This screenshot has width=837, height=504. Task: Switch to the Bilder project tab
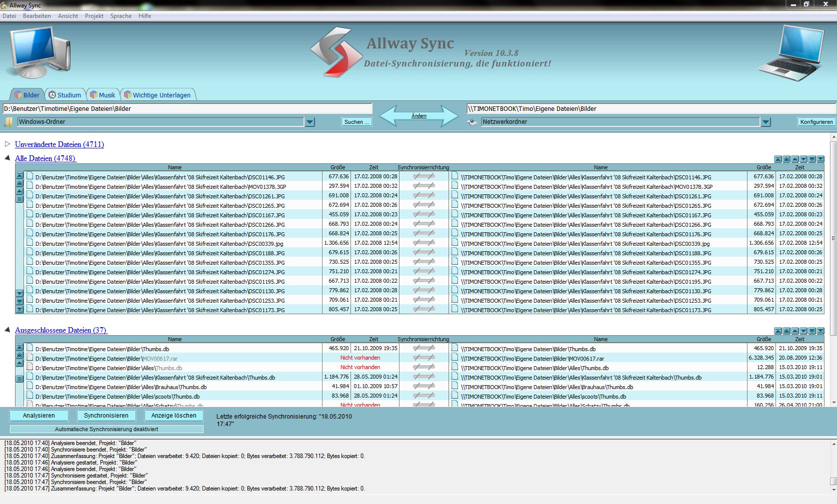[x=27, y=95]
